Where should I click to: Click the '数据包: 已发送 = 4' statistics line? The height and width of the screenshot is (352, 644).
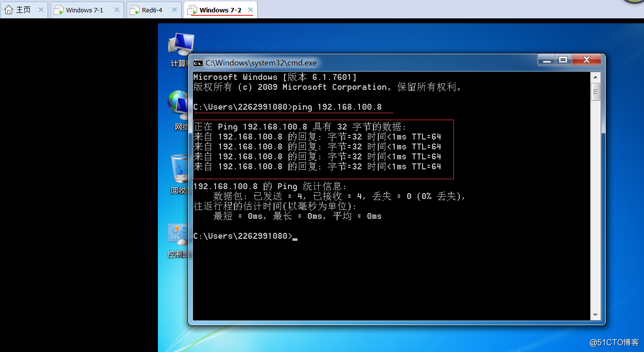[340, 197]
